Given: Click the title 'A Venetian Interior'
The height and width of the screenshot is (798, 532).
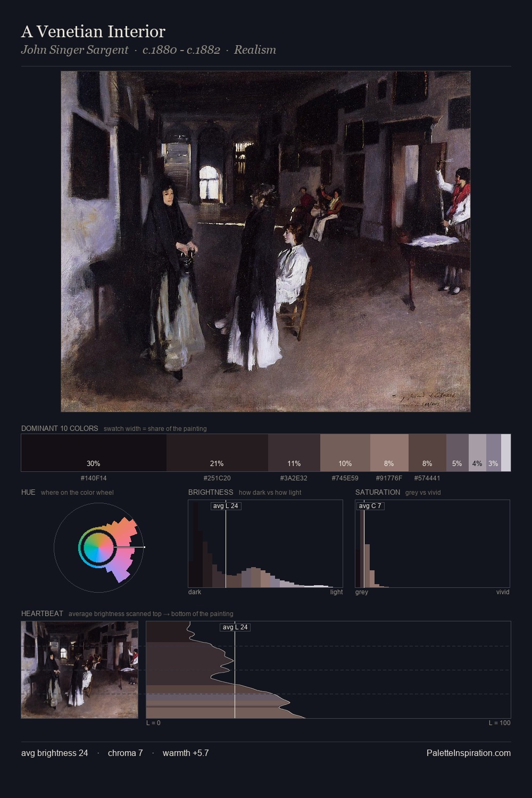Looking at the screenshot, I should 93,31.
